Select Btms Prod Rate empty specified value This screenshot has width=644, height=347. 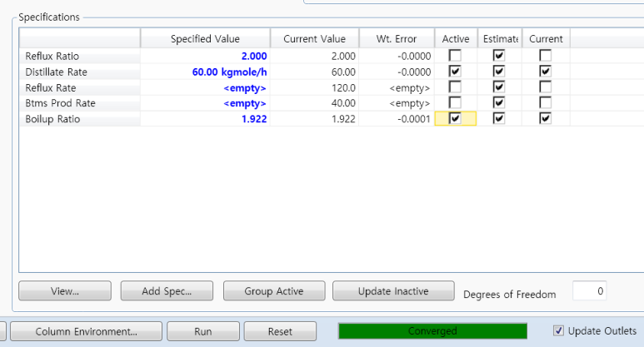(205, 103)
